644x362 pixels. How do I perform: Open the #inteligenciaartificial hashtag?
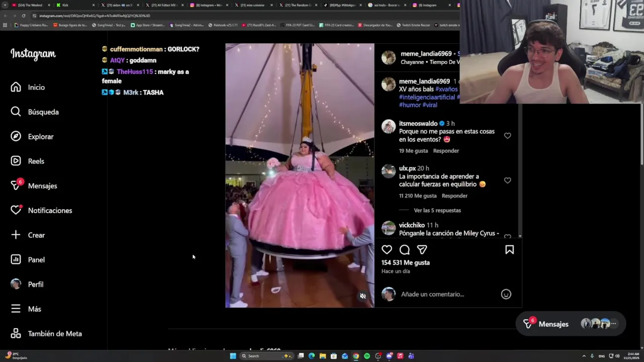(427, 97)
